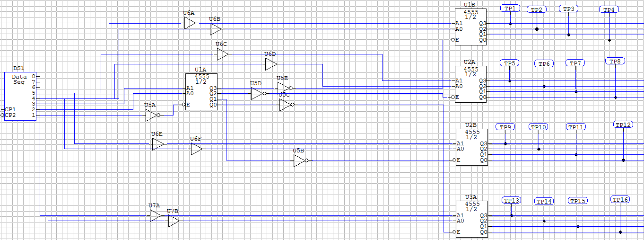Select test point TP12 label
The width and height of the screenshot is (644, 240).
(x=623, y=125)
